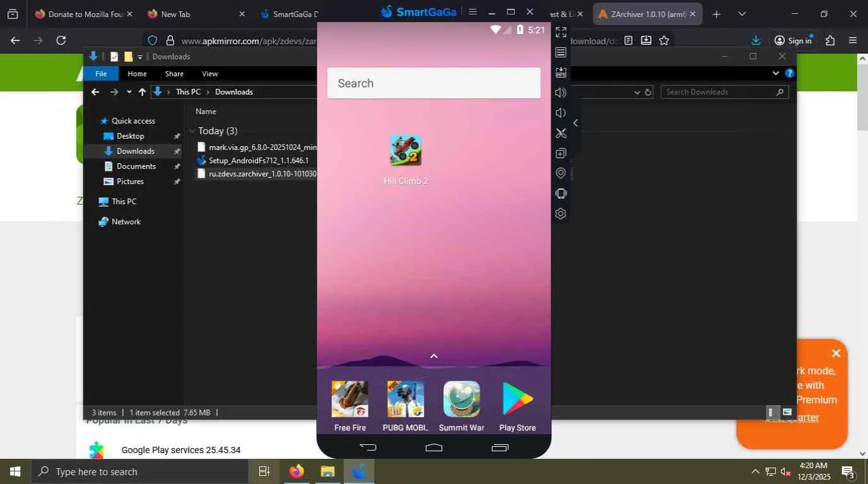
Task: Open SmartGaGa keyboard mapping tool
Action: (x=561, y=52)
